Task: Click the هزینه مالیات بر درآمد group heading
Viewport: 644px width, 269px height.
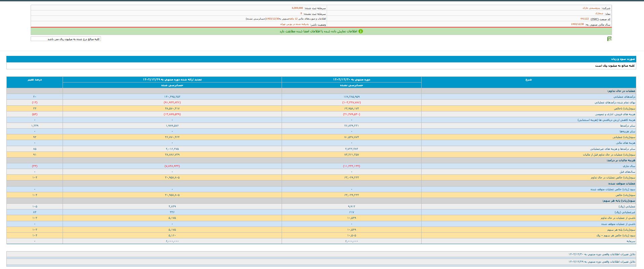Action: pos(621,160)
